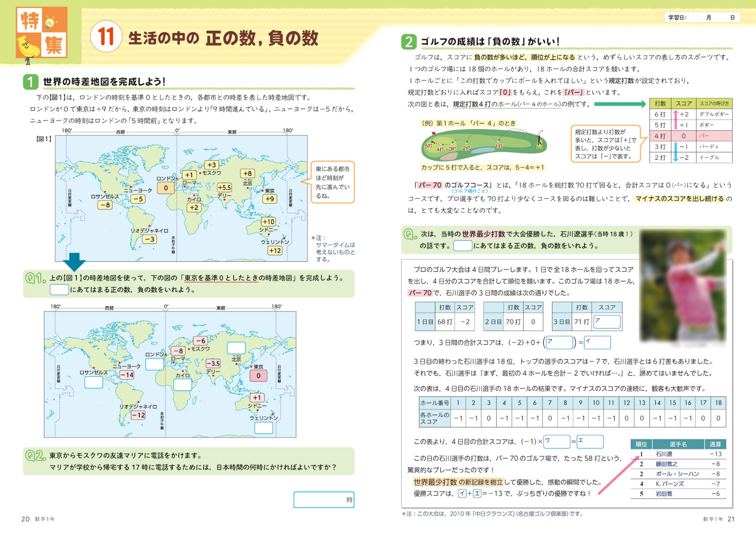Click the green section 1 badge beside 世界の時差地図
This screenshot has width=756, height=535.
[31, 82]
